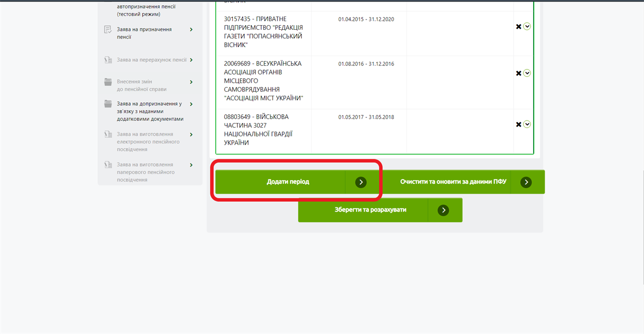Click arrow next to електронного пенсійного посвідчення

click(x=191, y=135)
